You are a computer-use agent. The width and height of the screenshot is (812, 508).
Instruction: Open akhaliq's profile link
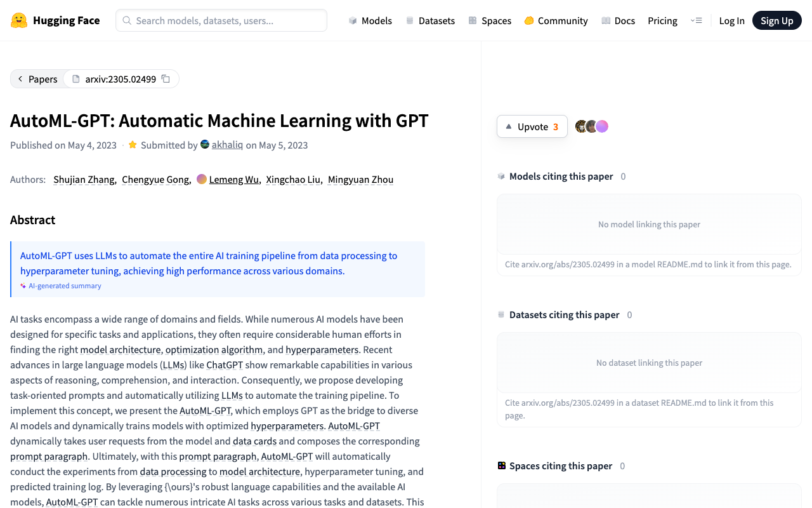(227, 145)
